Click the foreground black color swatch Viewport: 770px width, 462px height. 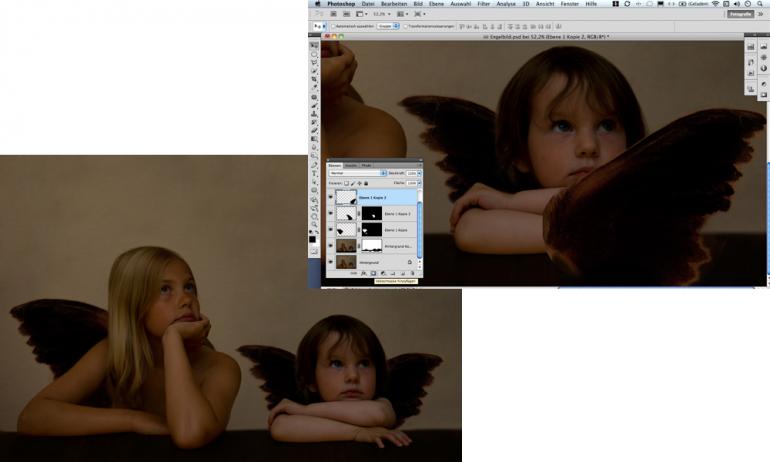click(312, 239)
